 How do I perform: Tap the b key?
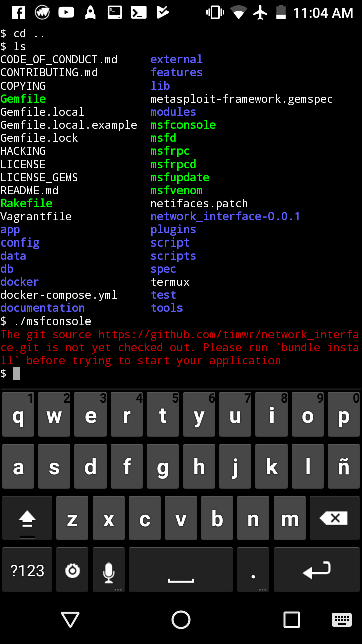pos(217,518)
